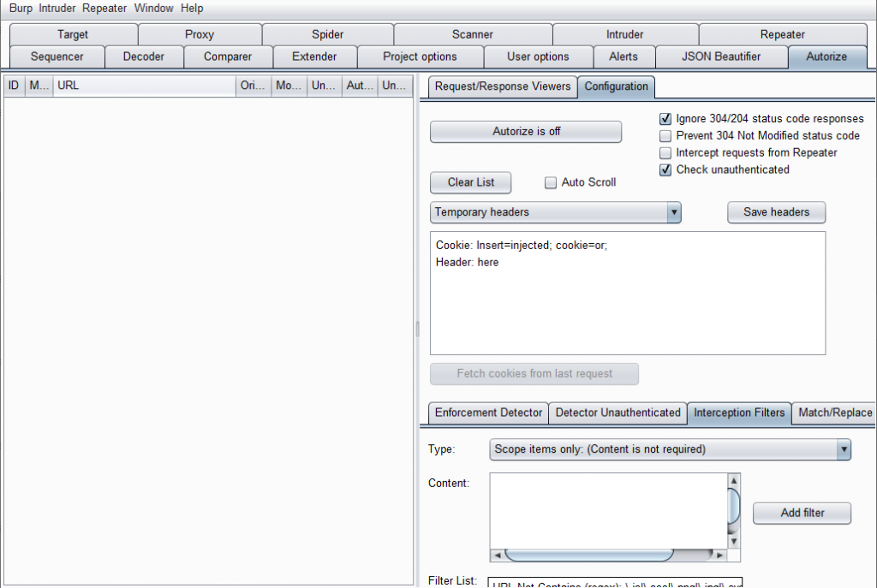Show the Configuration tab

(617, 86)
